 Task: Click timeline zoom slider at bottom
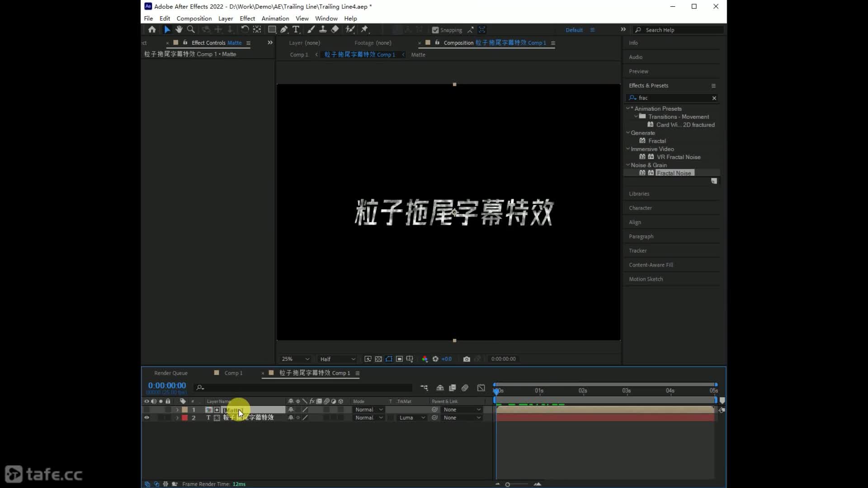[508, 484]
